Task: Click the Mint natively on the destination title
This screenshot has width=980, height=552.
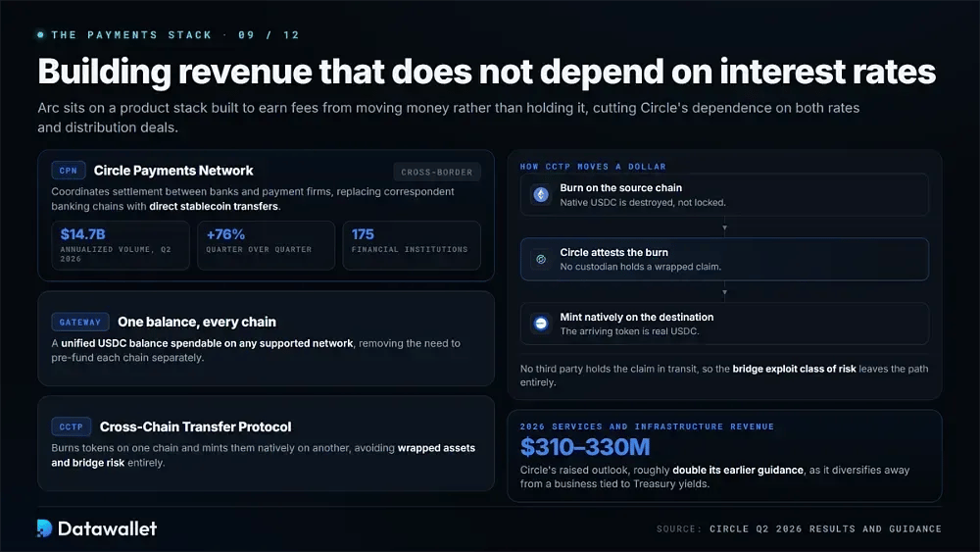Action: pos(636,317)
